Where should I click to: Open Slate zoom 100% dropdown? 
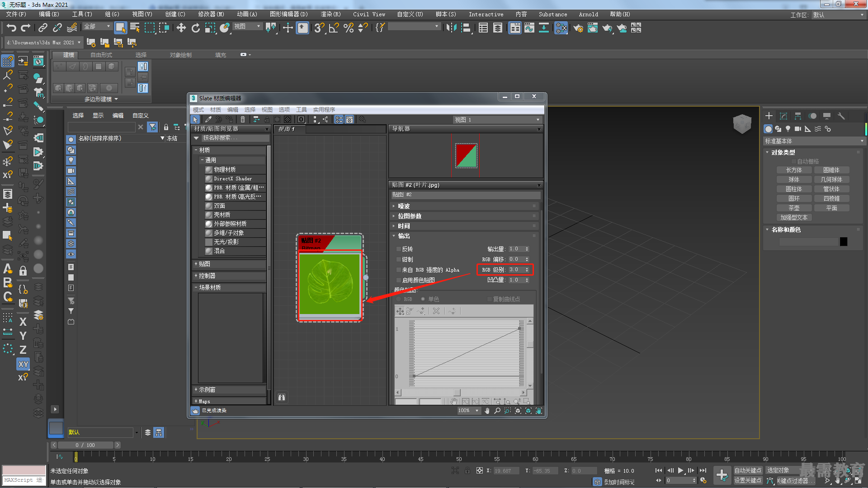click(x=468, y=411)
